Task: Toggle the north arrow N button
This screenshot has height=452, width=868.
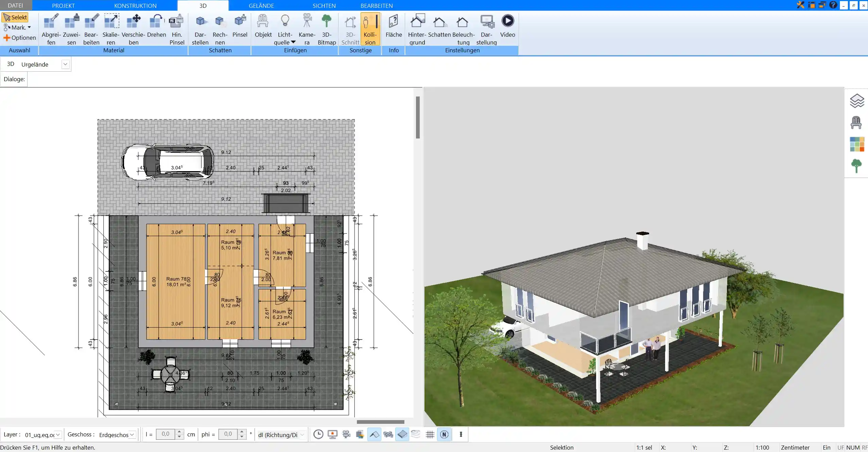Action: (444, 434)
